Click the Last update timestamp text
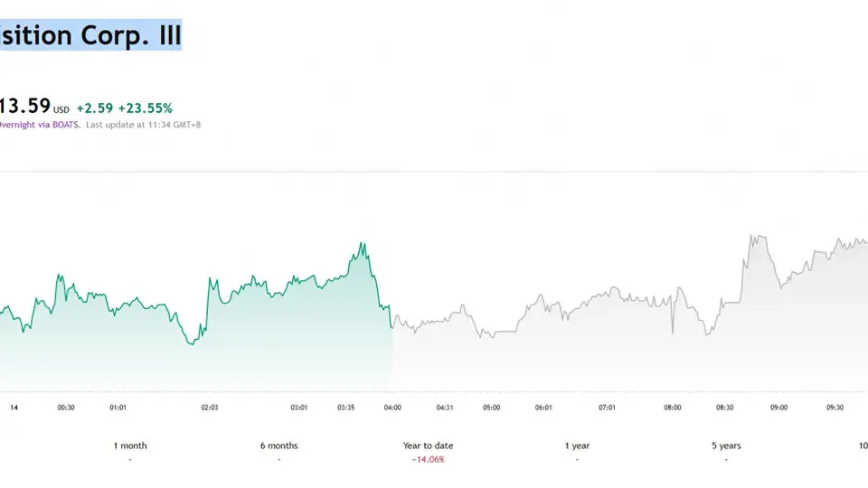 pyautogui.click(x=144, y=125)
